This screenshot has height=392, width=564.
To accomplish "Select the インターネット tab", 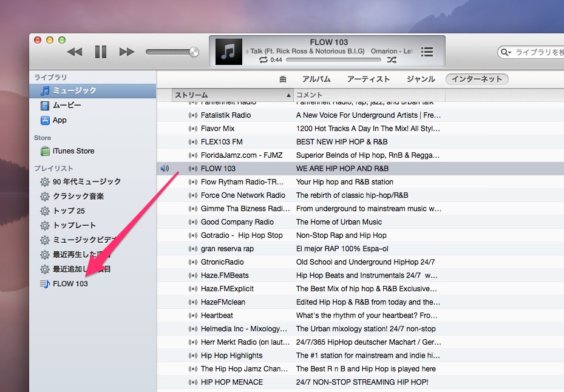I will pyautogui.click(x=477, y=79).
